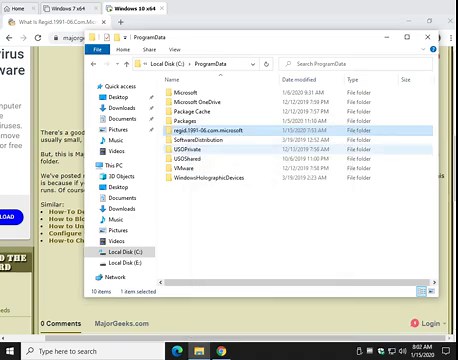Select Network in navigation pane
The height and width of the screenshot is (360, 458).
pyautogui.click(x=115, y=277)
